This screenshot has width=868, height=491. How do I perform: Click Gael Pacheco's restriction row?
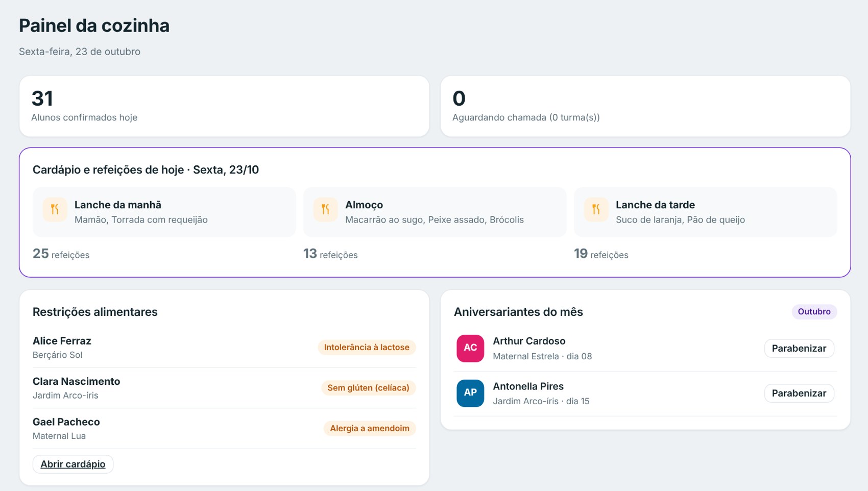click(x=224, y=429)
